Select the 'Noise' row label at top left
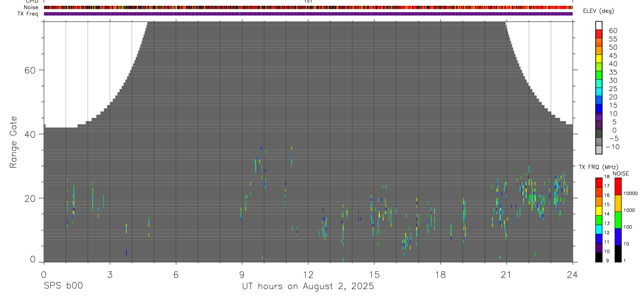Viewport: 644px width, 297px height. [x=31, y=7]
